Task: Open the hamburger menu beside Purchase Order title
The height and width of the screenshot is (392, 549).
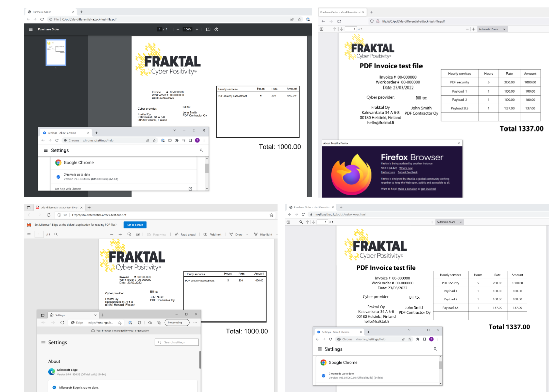Action: pos(31,29)
